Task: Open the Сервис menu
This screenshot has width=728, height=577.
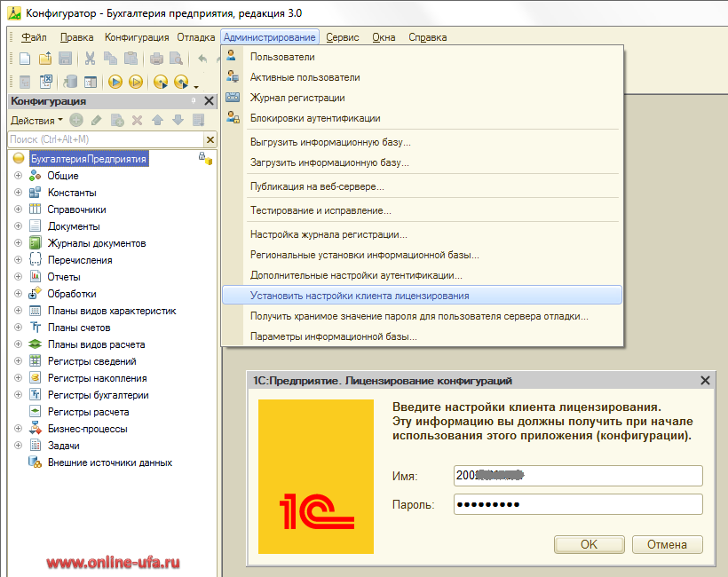Action: [342, 37]
